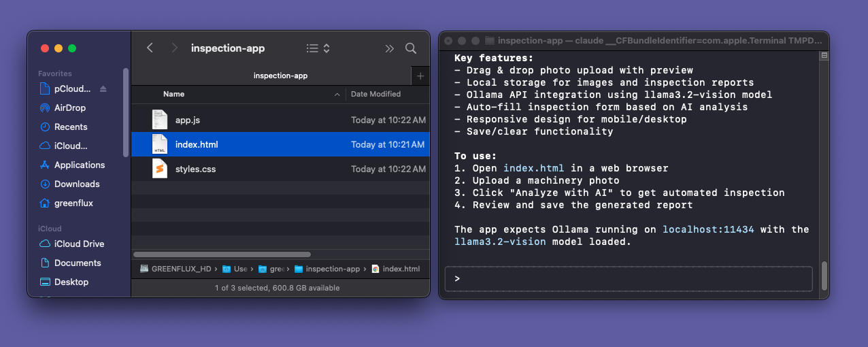Viewport: 868px width, 347px height.
Task: Select the inspection-app Finder tab
Action: point(280,76)
